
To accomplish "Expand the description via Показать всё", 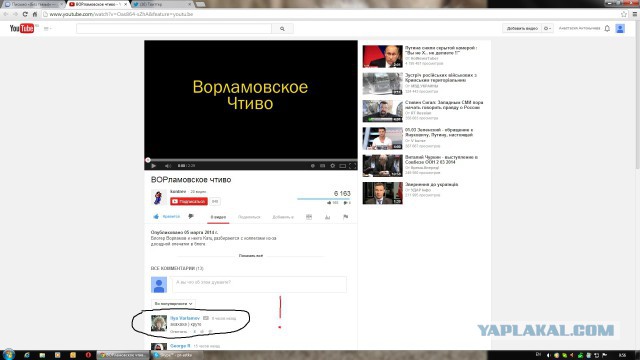I will (x=251, y=256).
